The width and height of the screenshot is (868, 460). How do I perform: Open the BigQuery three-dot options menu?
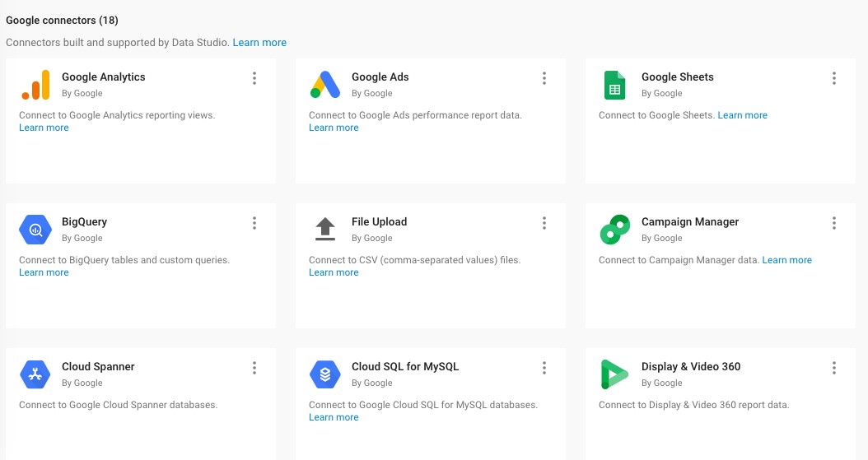[x=254, y=223]
